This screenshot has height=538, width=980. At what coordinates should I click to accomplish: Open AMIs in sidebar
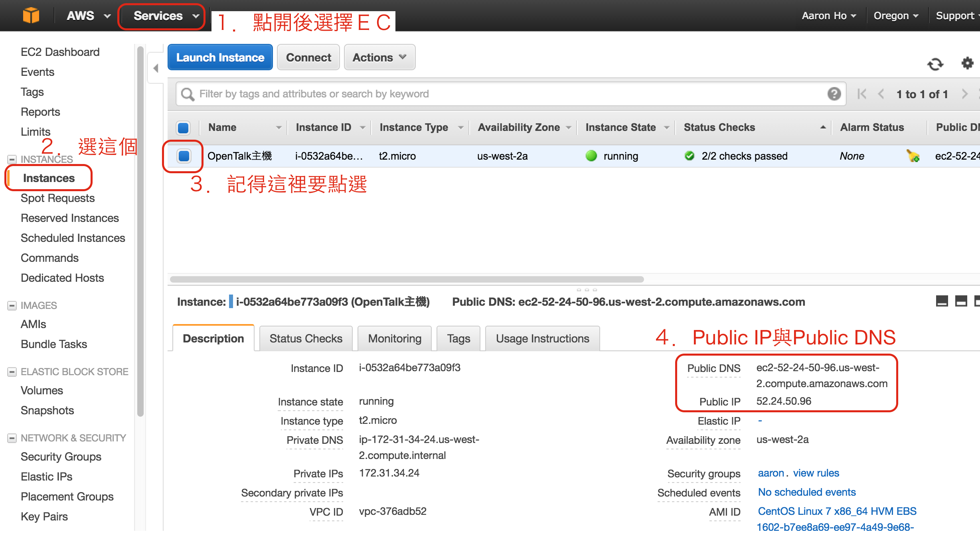(34, 324)
